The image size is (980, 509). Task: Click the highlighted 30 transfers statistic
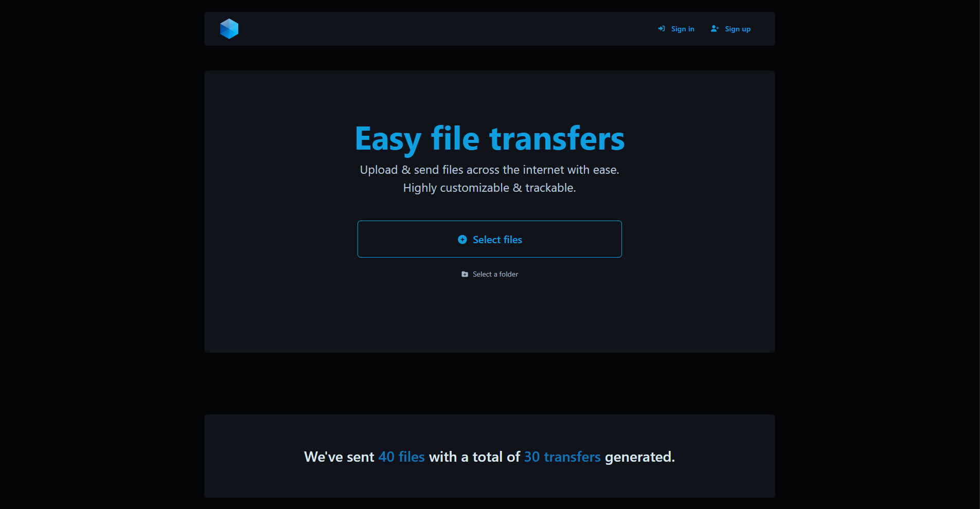(x=562, y=457)
